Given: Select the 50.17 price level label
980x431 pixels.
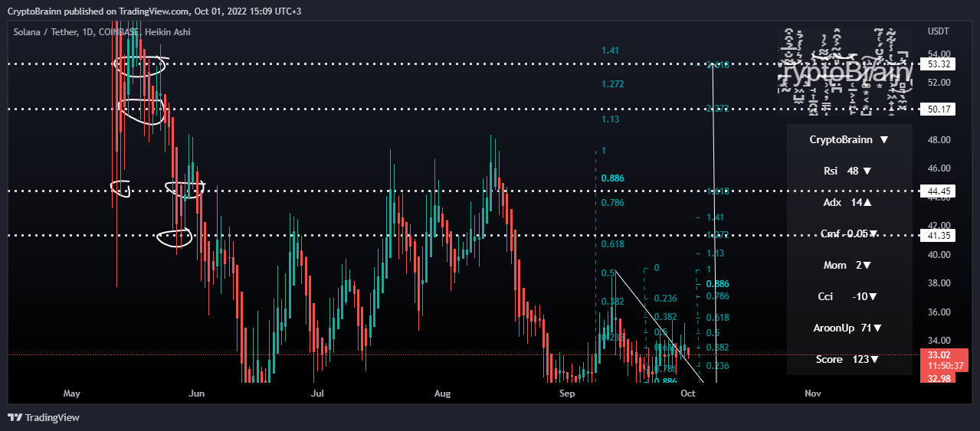Looking at the screenshot, I should (x=939, y=109).
